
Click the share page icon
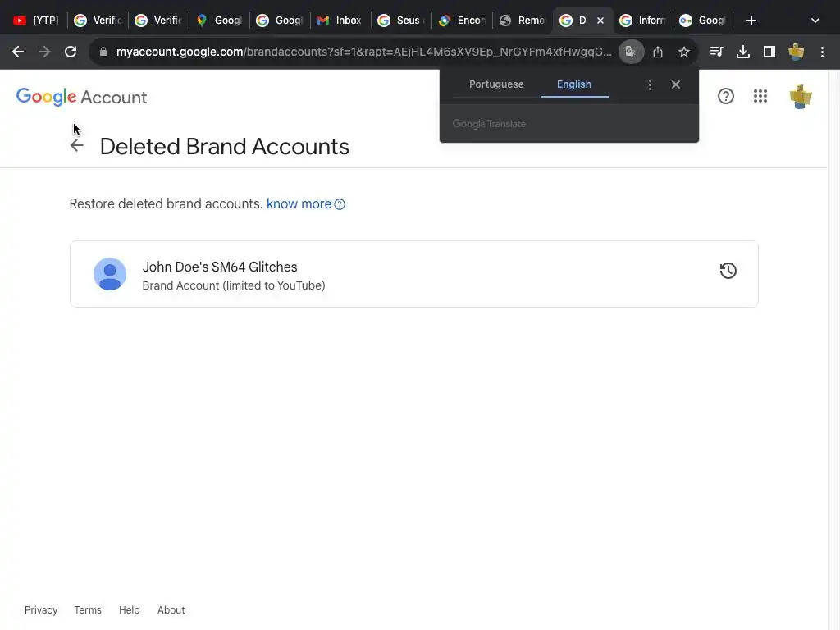click(x=658, y=52)
